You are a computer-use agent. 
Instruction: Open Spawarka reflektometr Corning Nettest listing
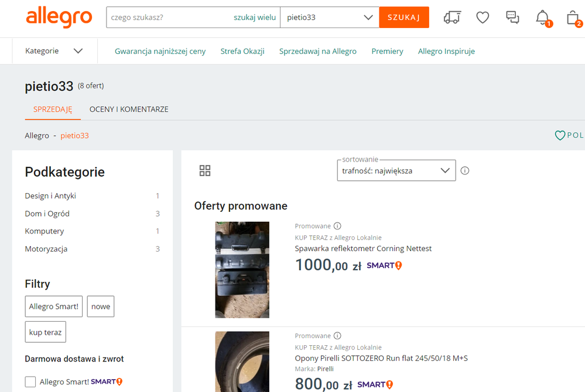tap(363, 249)
